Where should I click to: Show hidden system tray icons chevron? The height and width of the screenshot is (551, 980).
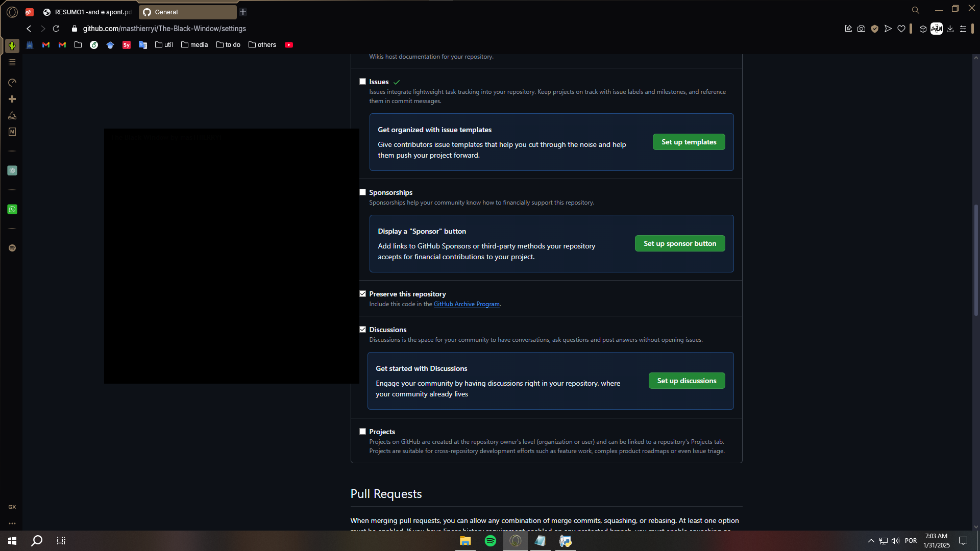pyautogui.click(x=871, y=541)
